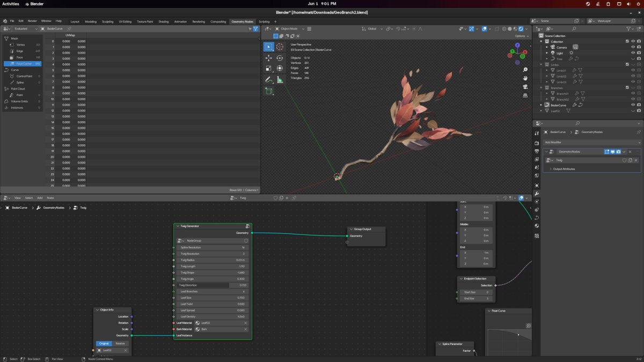Open the Modifiers wrench properties tab
This screenshot has width=644, height=362.
click(x=537, y=193)
